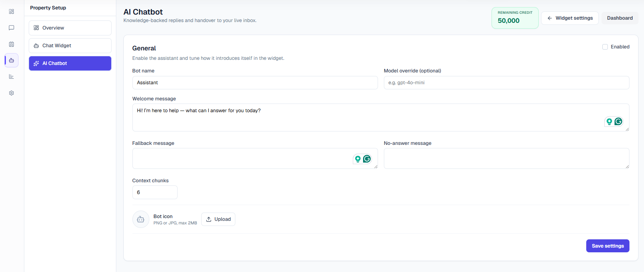
Task: Focus the Context chunks number field
Action: (155, 192)
